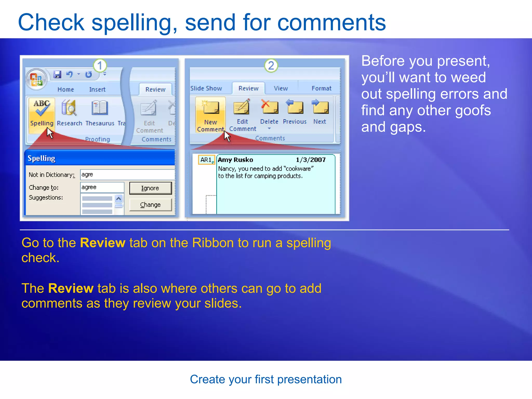Image resolution: width=532 pixels, height=399 pixels.
Task: Click the New Comment button
Action: pos(210,115)
